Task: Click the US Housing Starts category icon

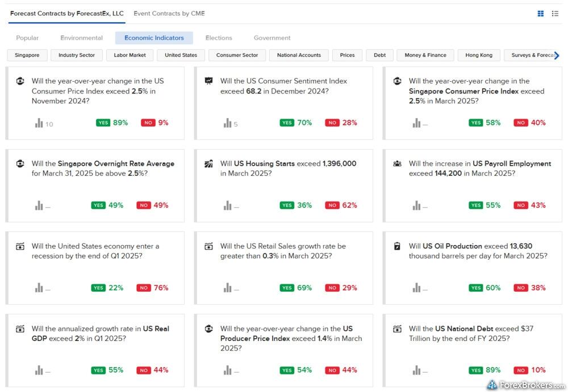Action: pos(208,164)
